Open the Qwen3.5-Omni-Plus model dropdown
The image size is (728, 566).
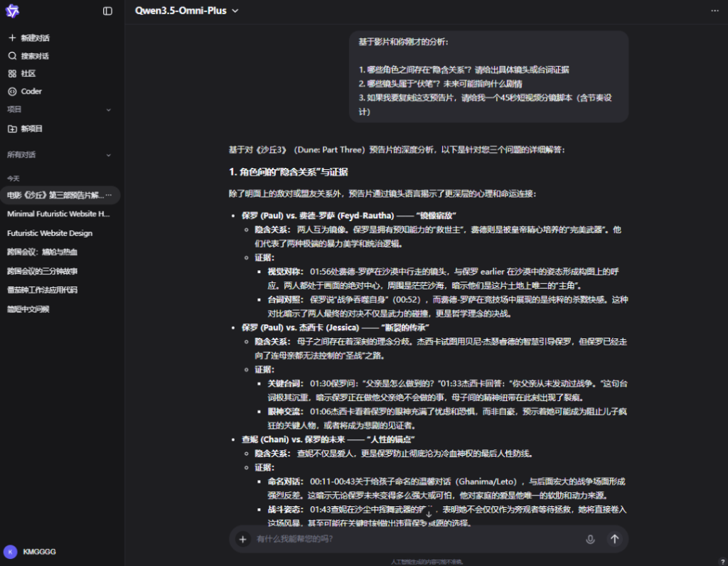[187, 11]
